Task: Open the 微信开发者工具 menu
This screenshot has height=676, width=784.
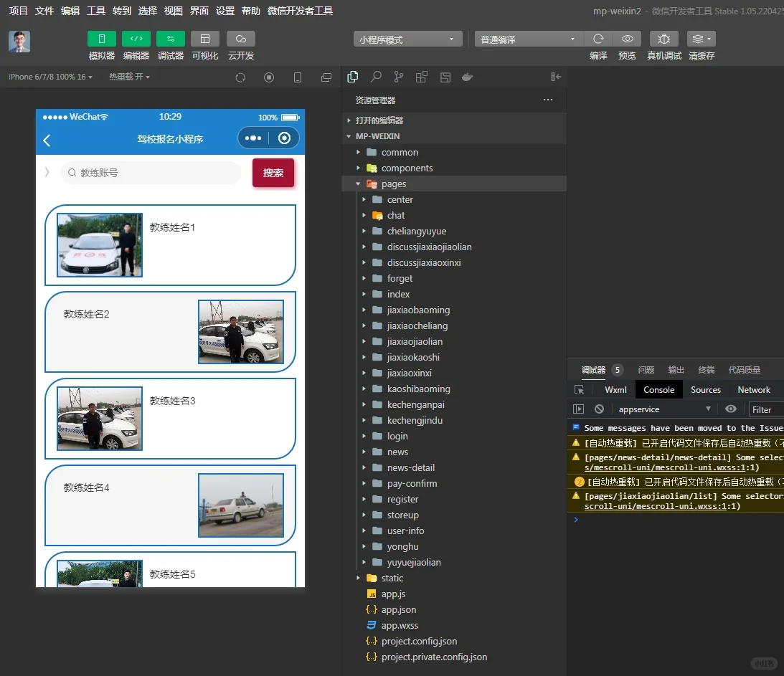Action: tap(300, 11)
